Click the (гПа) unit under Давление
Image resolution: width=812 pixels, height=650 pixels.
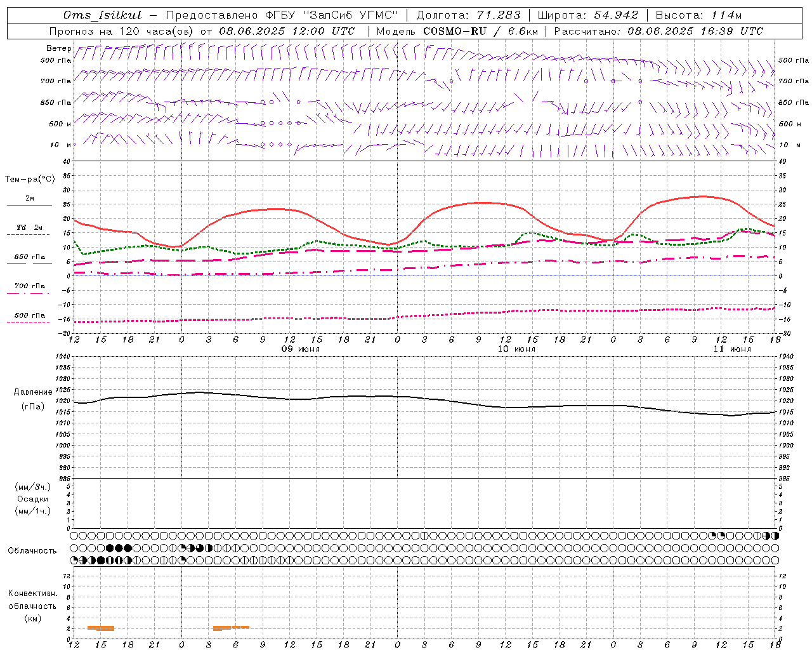(x=33, y=406)
